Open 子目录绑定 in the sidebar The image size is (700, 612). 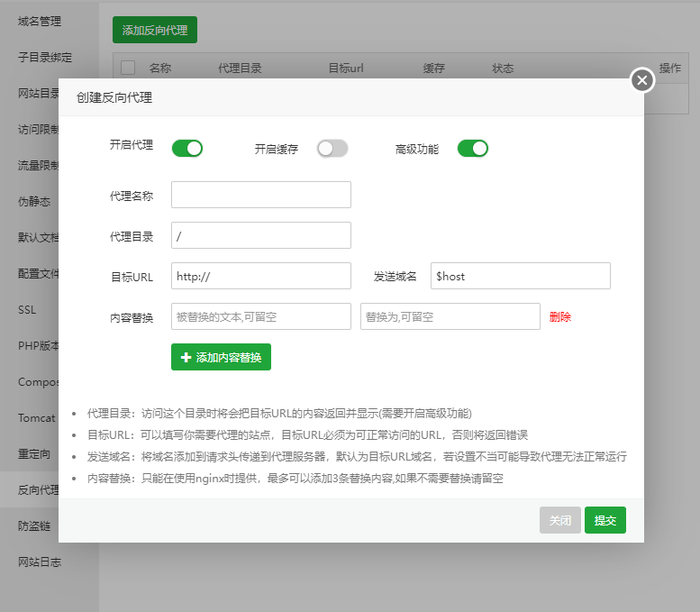tap(45, 57)
